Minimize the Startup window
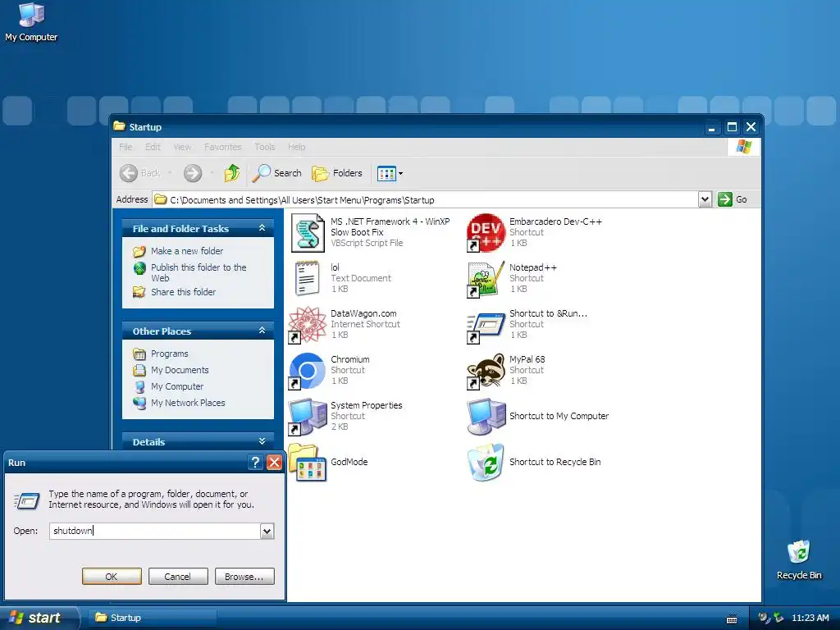Screen dimensions: 840x630 pos(711,127)
